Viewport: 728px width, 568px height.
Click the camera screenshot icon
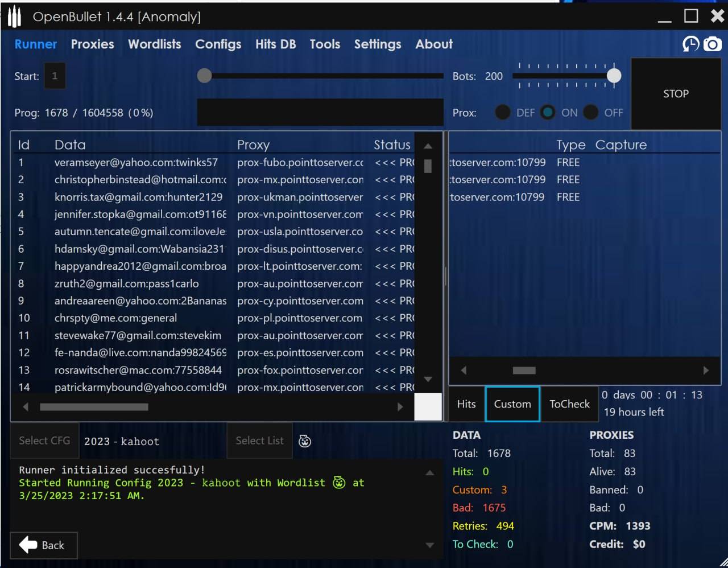tap(712, 44)
